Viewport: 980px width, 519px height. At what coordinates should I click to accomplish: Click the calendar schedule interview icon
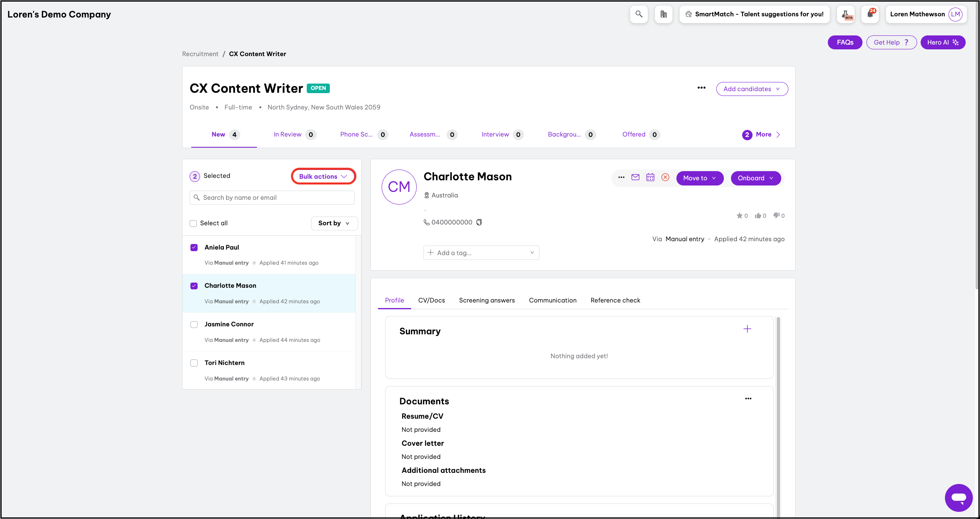point(650,178)
